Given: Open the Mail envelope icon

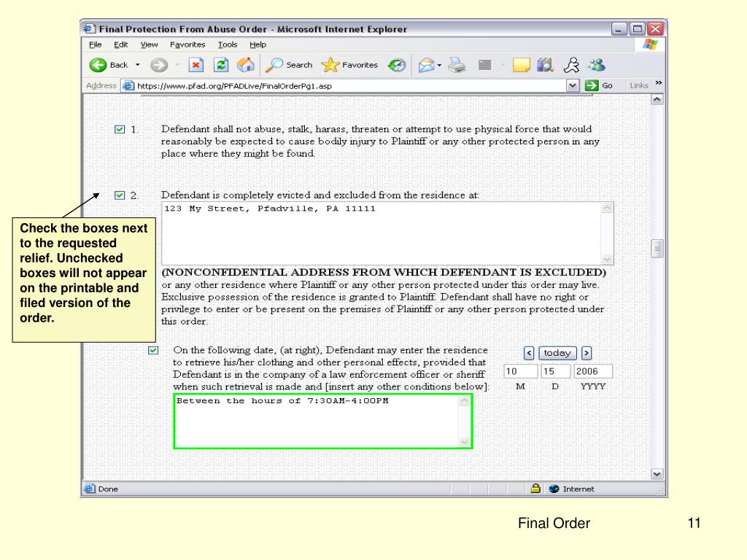Looking at the screenshot, I should click(426, 65).
